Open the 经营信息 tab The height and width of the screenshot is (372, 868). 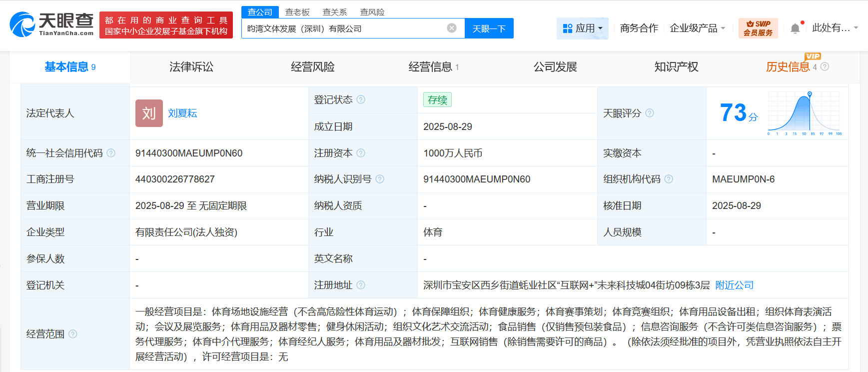coord(433,67)
